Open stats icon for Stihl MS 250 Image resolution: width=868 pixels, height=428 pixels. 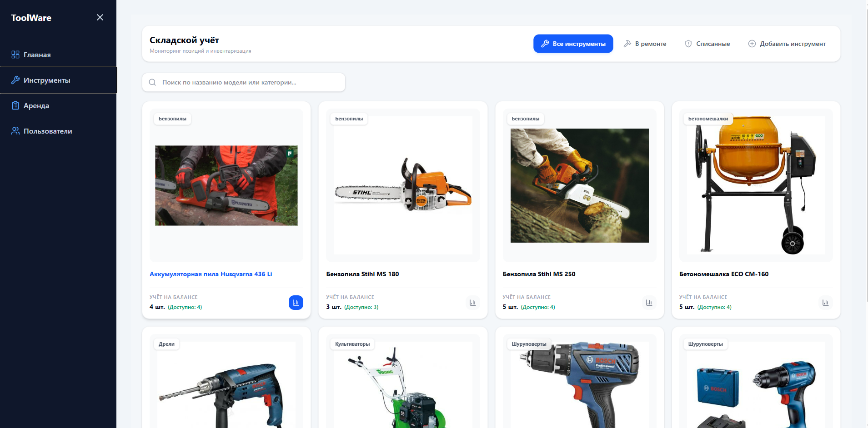(649, 303)
